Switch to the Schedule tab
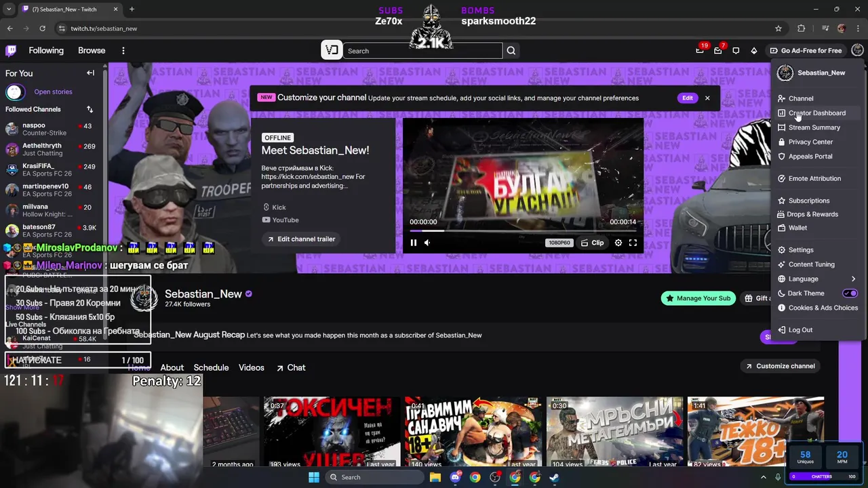Image resolution: width=868 pixels, height=488 pixels. 211,367
